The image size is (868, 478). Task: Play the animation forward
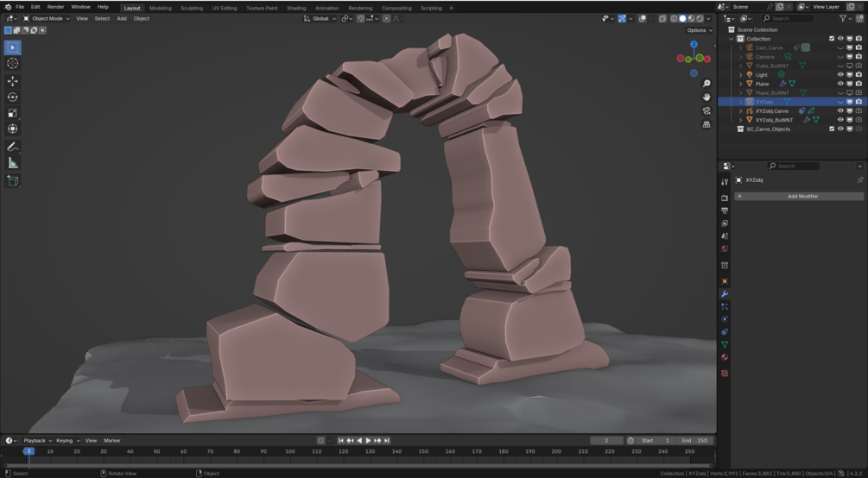click(x=368, y=440)
